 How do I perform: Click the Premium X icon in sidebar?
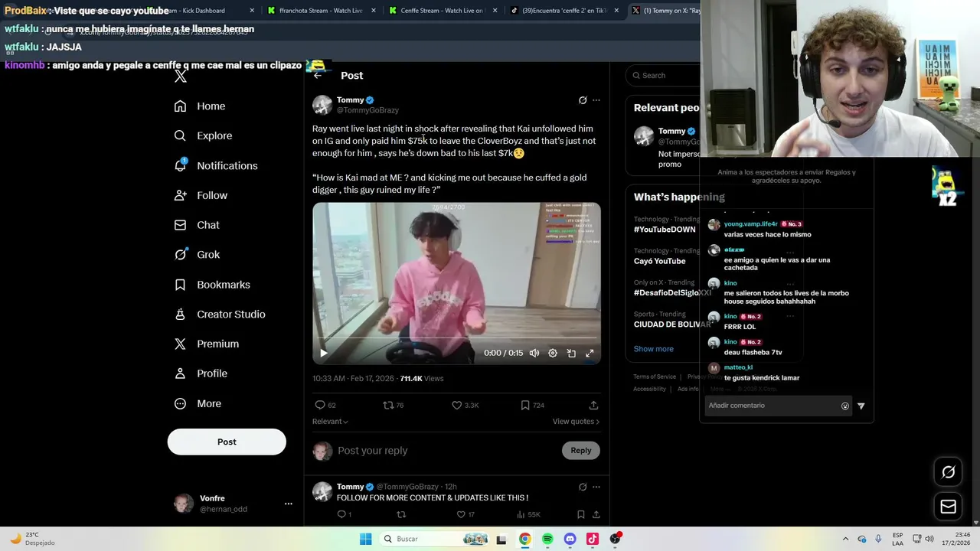(180, 344)
